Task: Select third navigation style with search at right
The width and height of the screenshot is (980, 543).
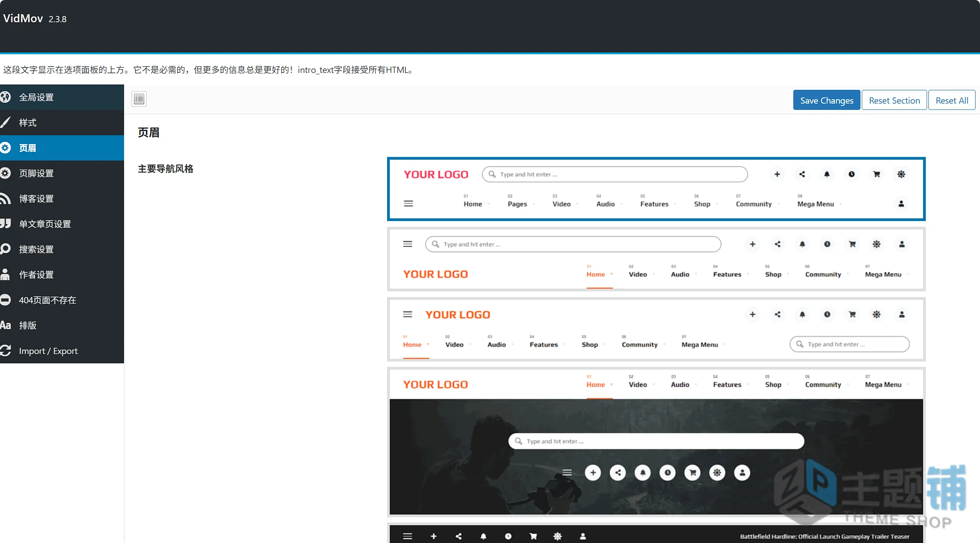Action: (x=656, y=329)
